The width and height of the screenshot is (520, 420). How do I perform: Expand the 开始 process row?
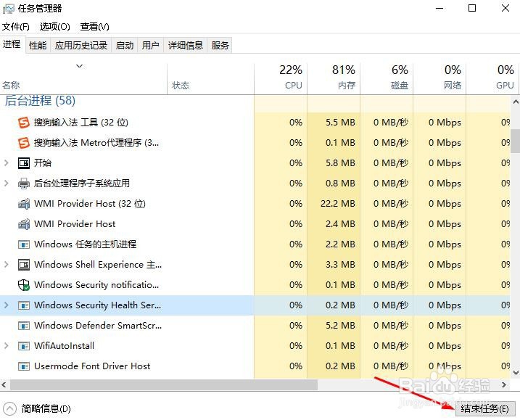6,163
